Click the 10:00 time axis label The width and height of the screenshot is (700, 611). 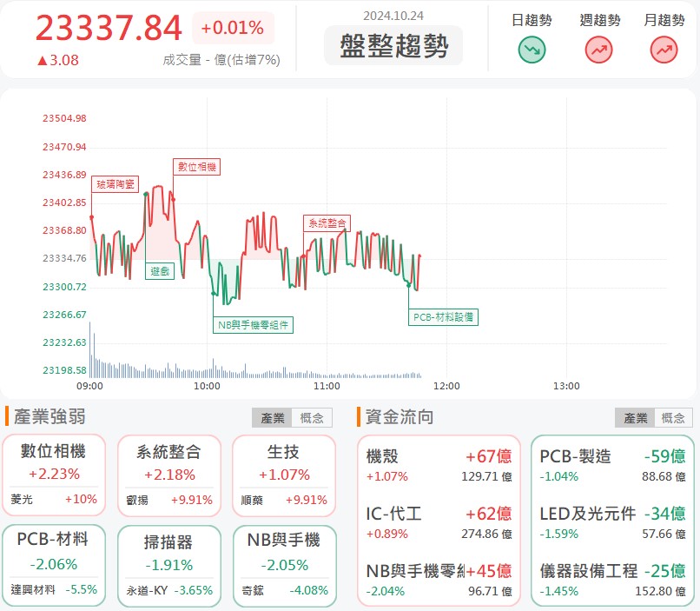click(x=207, y=386)
